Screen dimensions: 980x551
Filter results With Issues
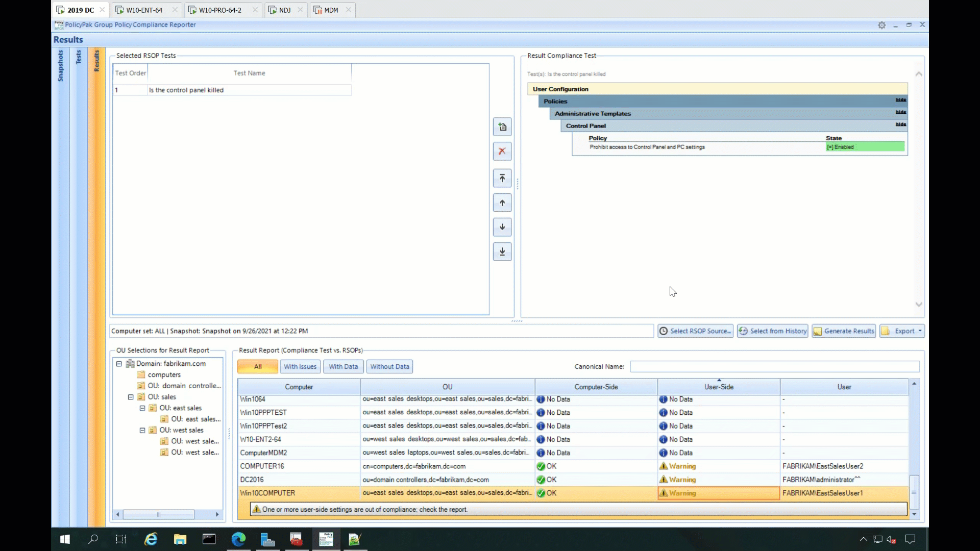pyautogui.click(x=300, y=367)
